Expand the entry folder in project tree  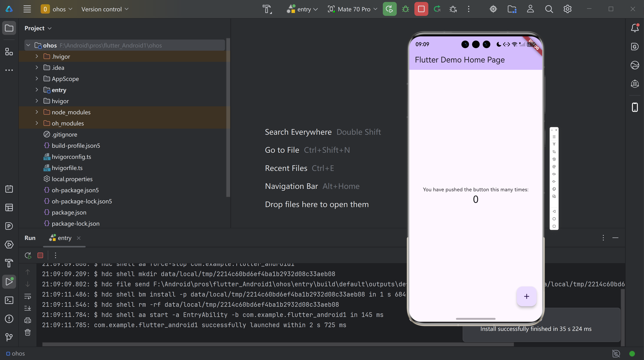coord(37,90)
